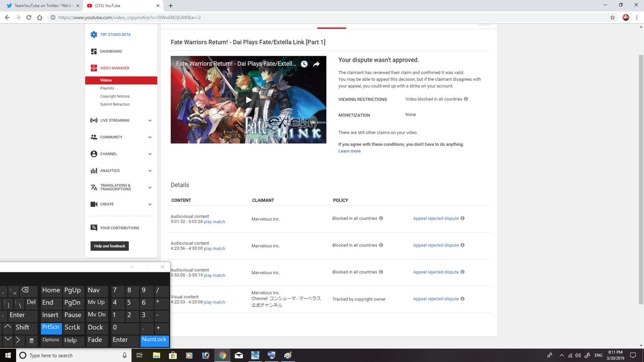The image size is (644, 362).
Task: Click policy info icon for 3:53:05 claim row
Action: click(381, 272)
